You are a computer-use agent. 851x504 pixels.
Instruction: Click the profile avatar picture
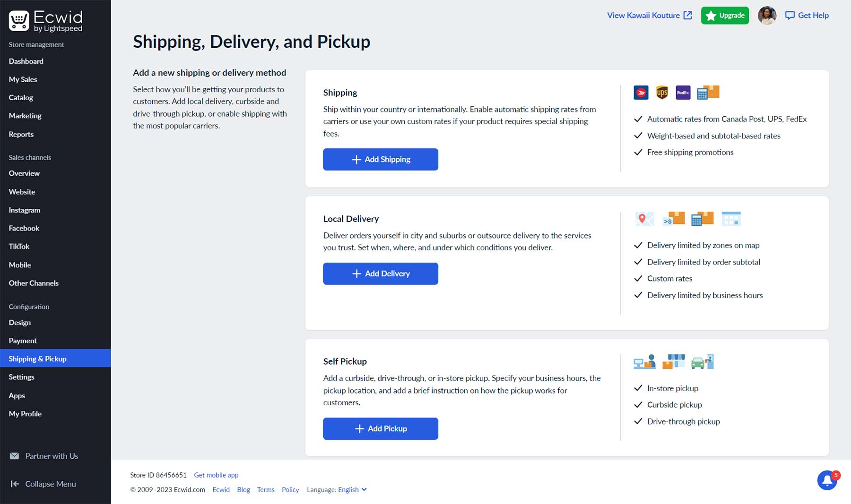pos(767,15)
